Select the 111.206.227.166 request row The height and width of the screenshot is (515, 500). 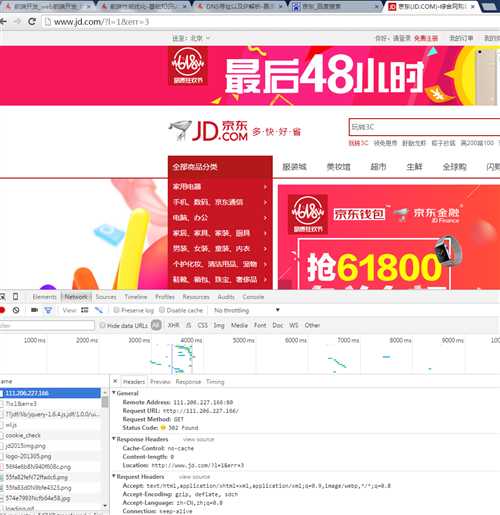50,393
